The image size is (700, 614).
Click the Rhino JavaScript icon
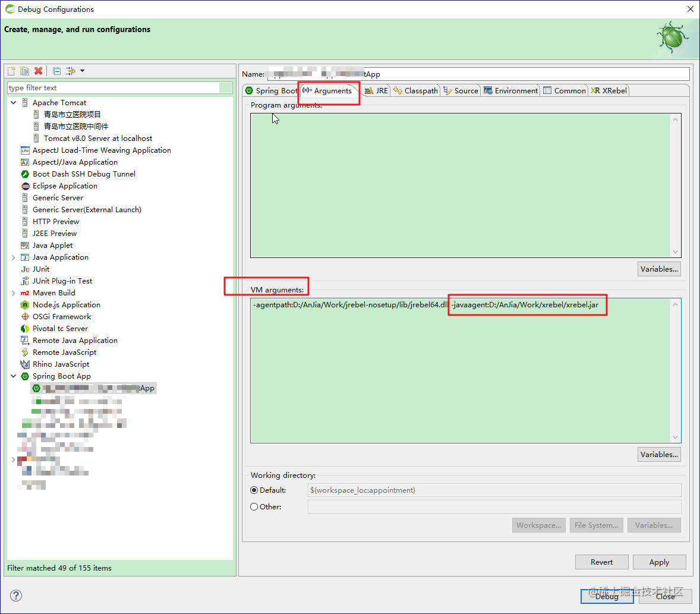[25, 364]
